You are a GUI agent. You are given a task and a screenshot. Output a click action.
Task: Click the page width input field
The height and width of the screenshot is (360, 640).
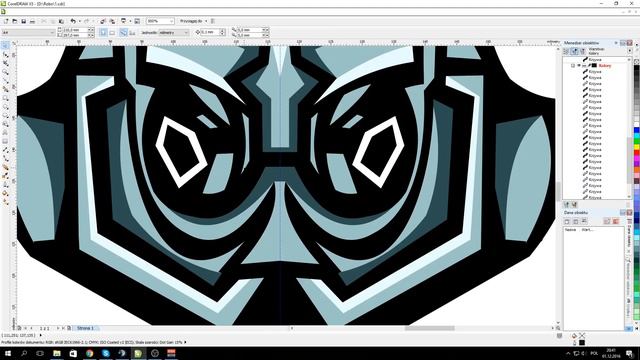tap(75, 30)
